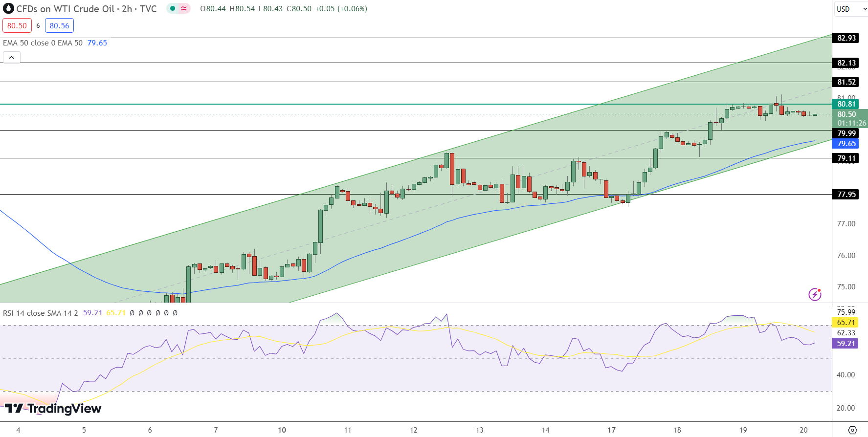
Task: Select the EMA 50 close indicator legend
Action: (x=43, y=43)
